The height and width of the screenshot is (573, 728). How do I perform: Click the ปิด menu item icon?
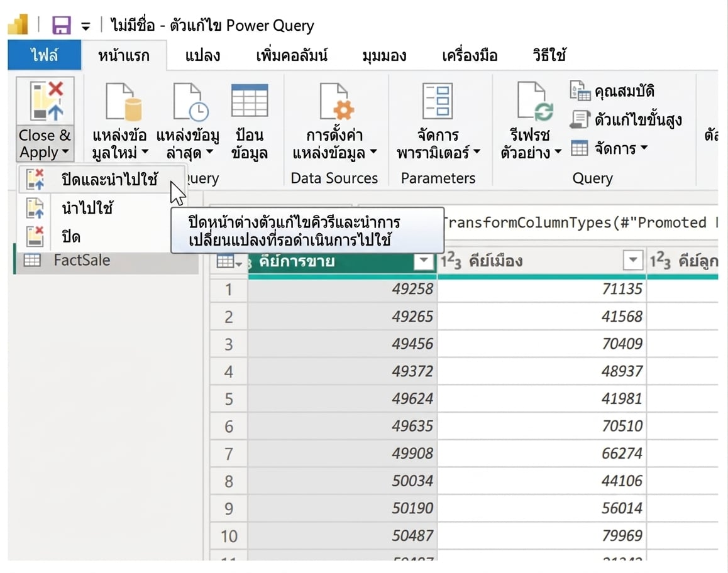(x=35, y=237)
